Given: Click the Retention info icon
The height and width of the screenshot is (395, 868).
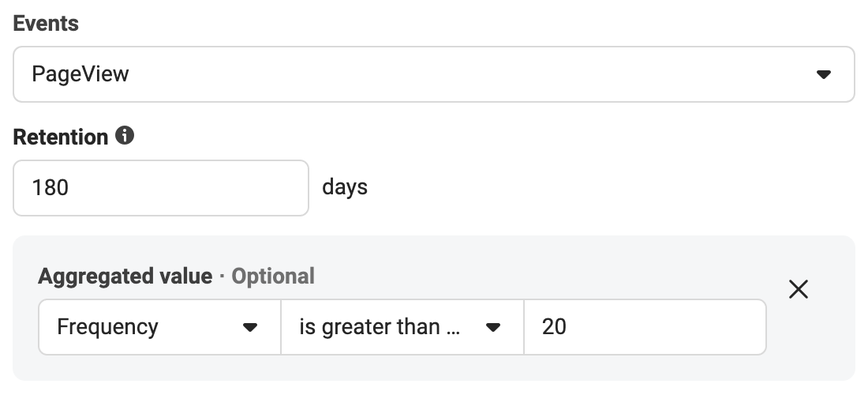Looking at the screenshot, I should (125, 135).
